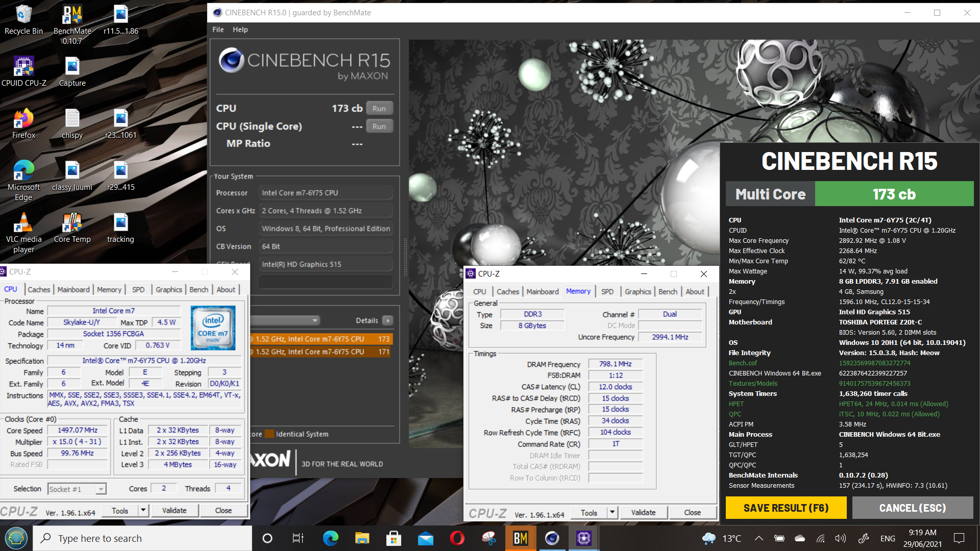This screenshot has width=980, height=551.
Task: Click SAVE RESULT (F6) in BenchMate
Action: [786, 508]
